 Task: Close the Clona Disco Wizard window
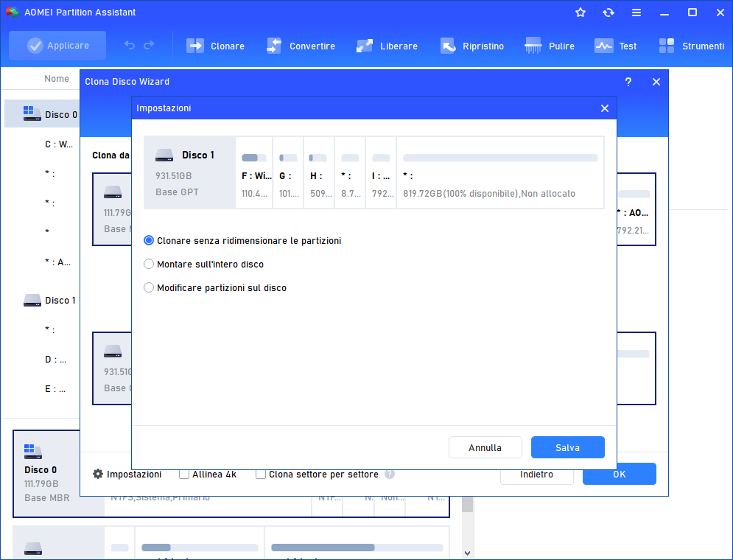point(656,82)
